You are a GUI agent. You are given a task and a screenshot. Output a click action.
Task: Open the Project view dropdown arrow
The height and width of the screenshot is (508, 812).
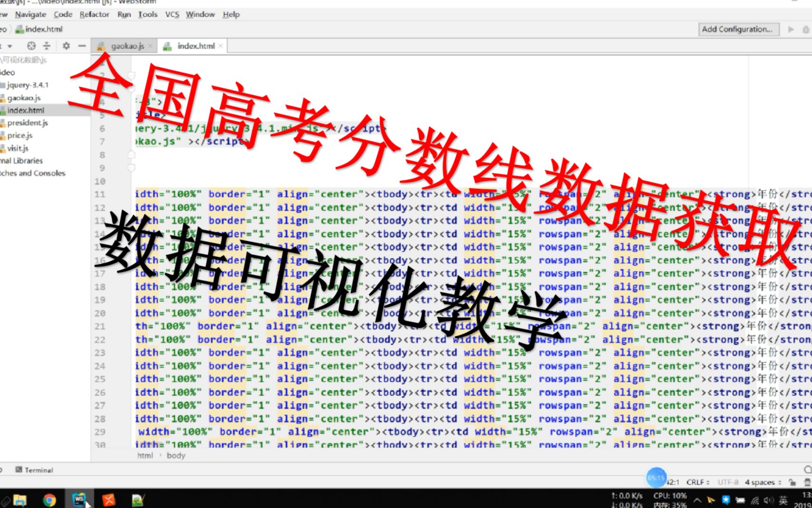(10, 46)
